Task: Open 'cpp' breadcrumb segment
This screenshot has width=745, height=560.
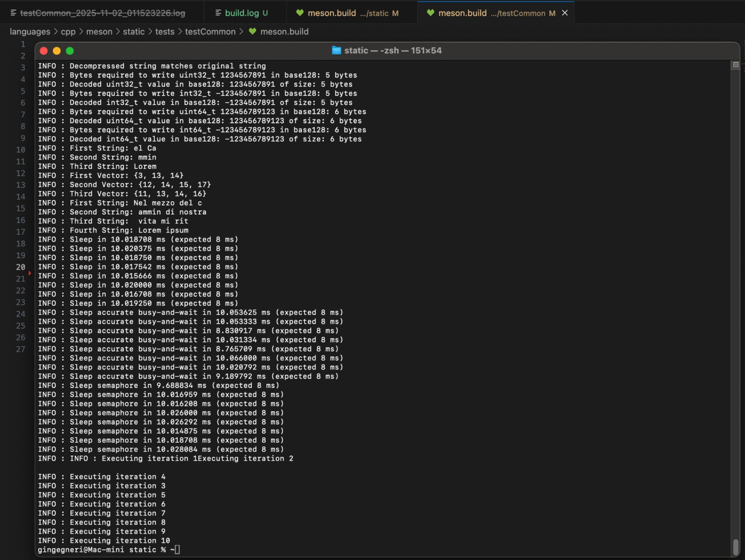Action: 68,32
